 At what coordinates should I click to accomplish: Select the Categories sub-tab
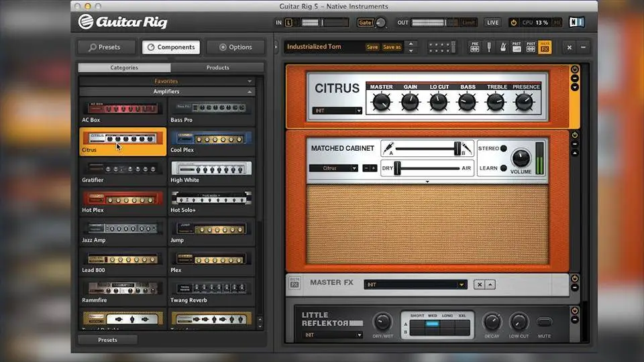coord(124,67)
